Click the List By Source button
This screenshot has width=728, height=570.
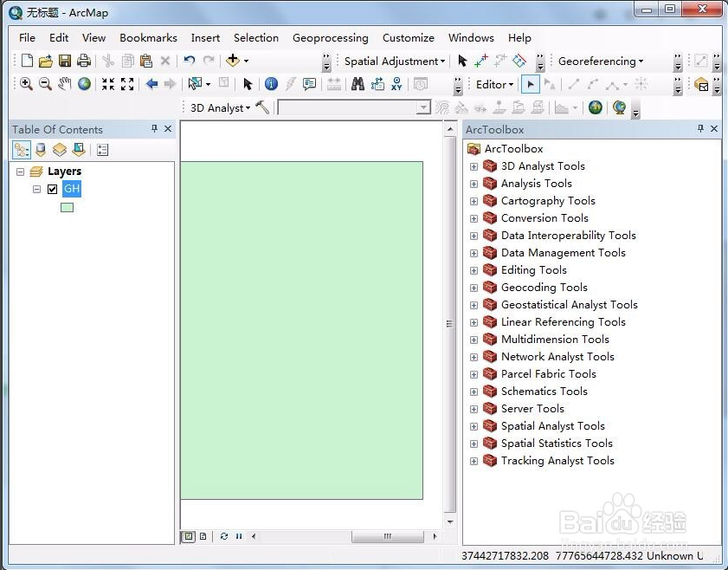pos(41,150)
